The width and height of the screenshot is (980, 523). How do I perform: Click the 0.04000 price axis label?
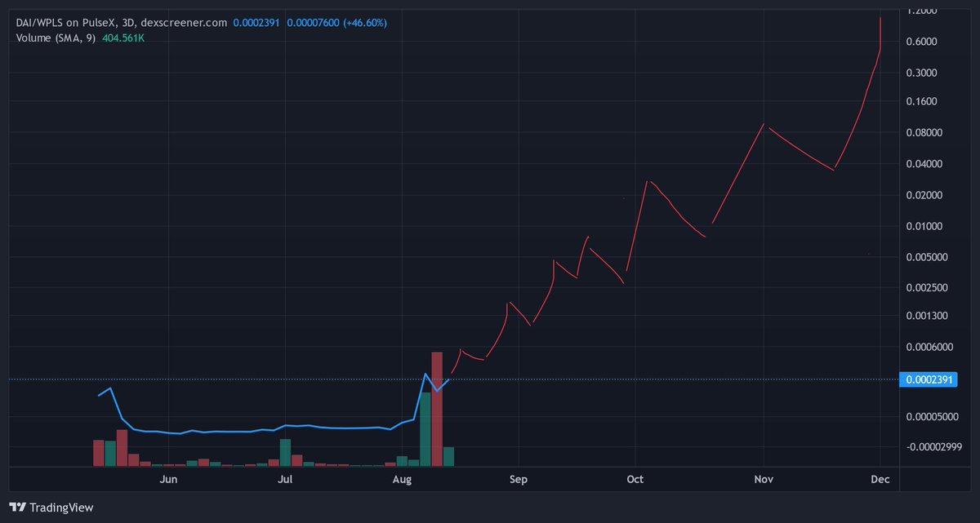click(x=923, y=164)
